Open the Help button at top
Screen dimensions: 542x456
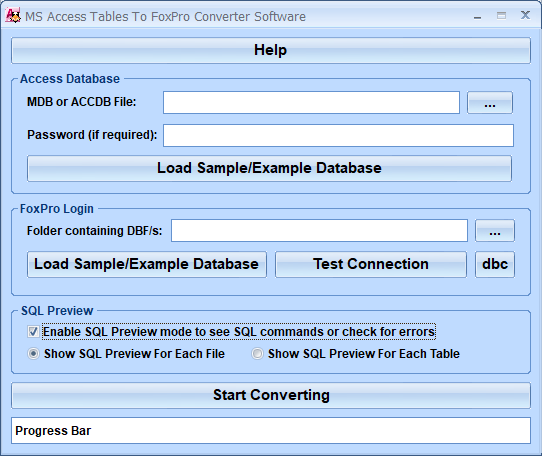[271, 50]
